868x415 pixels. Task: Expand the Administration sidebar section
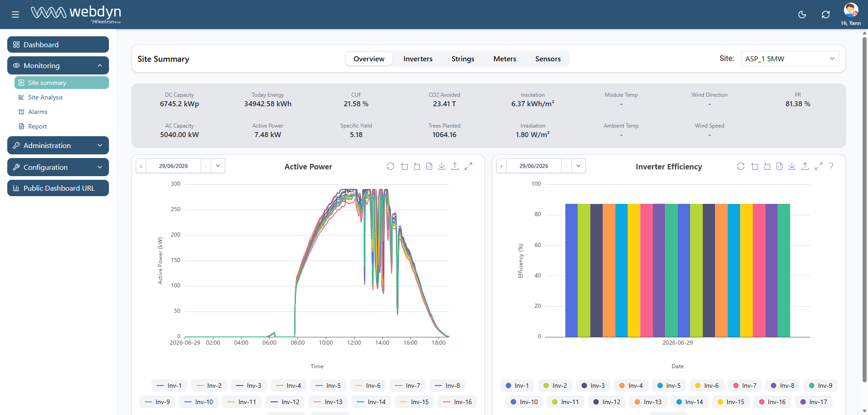[58, 145]
